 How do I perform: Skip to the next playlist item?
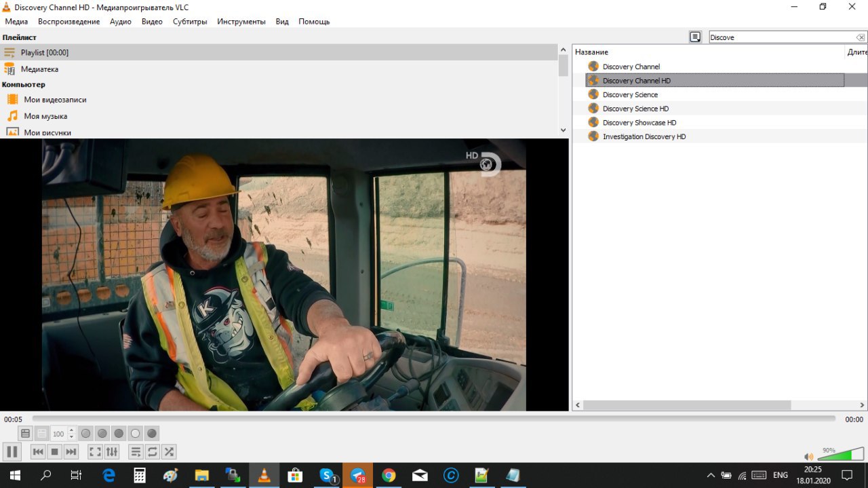click(x=71, y=451)
